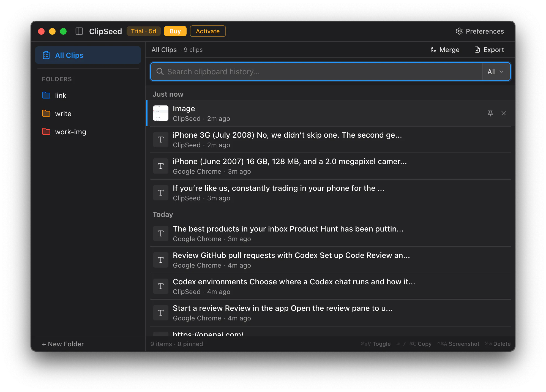Screen dimensions: 546x392
Task: Click text icon of Product Hunt clip
Action: tap(161, 234)
